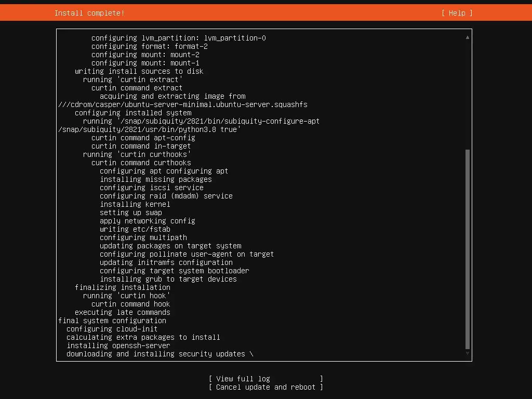
Task: Click "running 'curtin extract'" line
Action: pos(132,79)
